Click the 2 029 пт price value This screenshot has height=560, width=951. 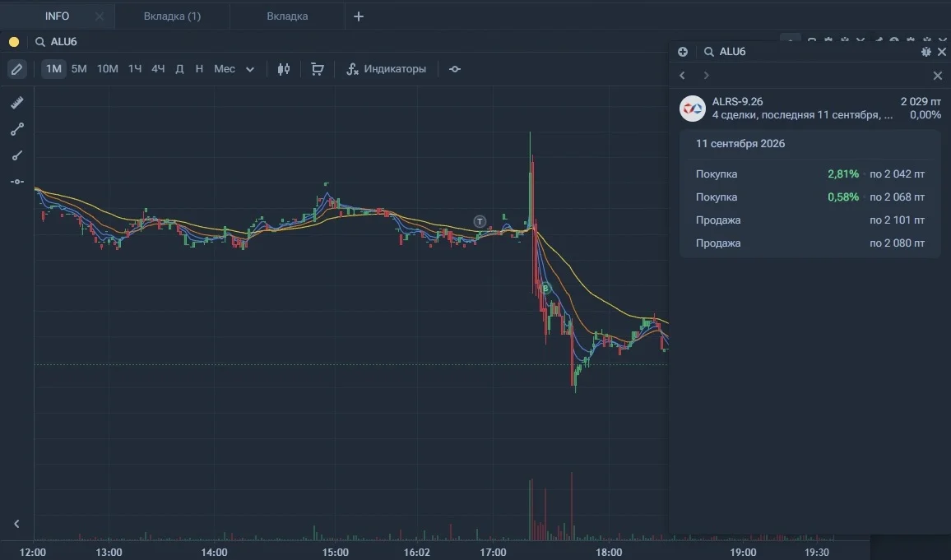click(x=921, y=102)
